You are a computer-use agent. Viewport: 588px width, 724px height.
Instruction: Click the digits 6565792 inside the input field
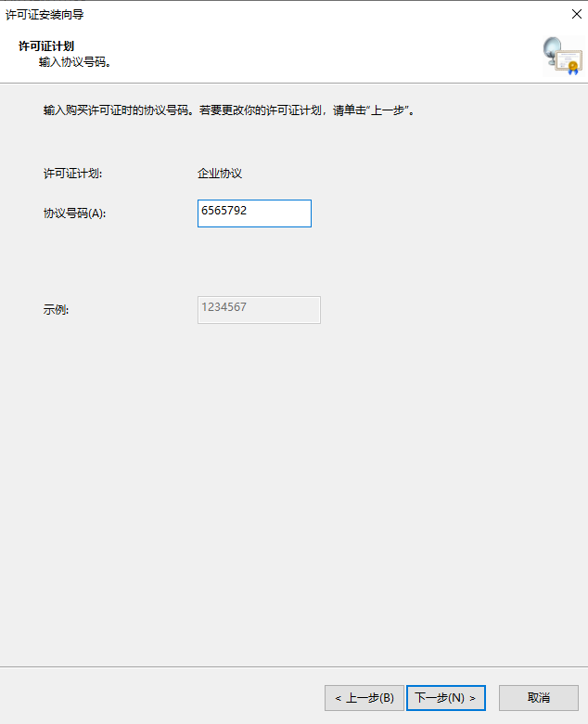click(x=224, y=211)
